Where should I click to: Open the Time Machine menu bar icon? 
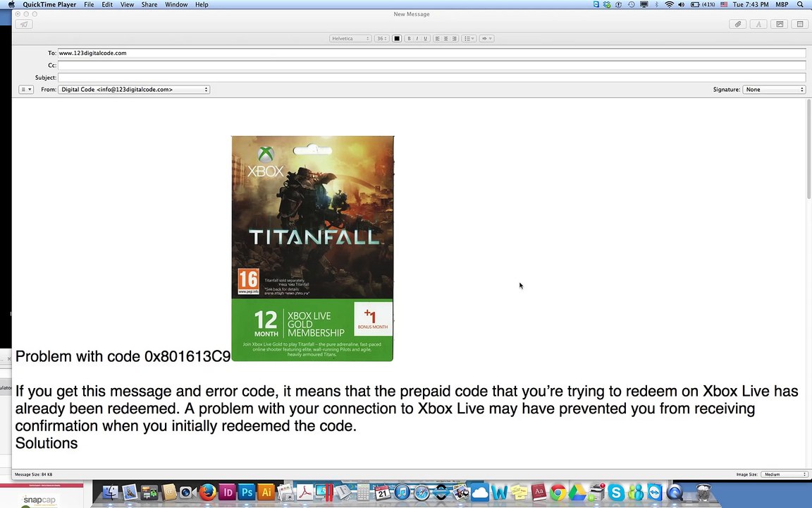632,4
